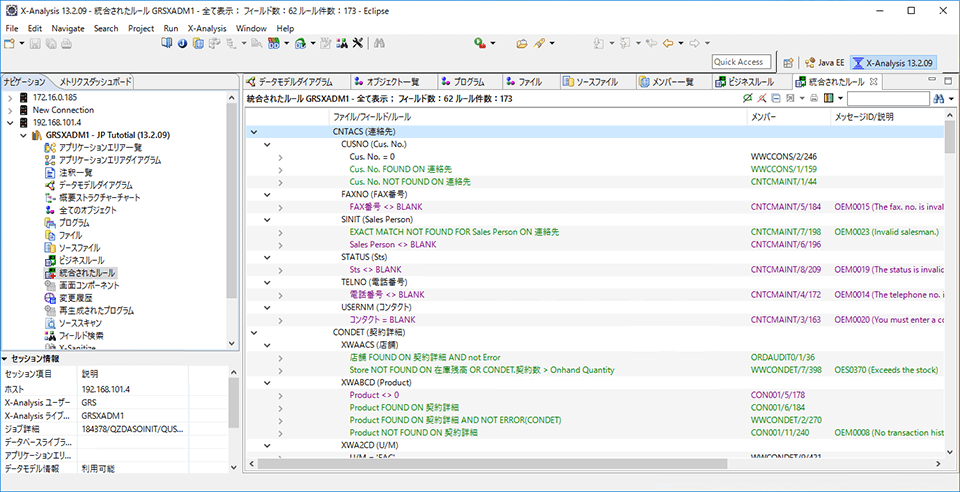Click the open folder toolbar icon
This screenshot has height=492, width=960.
pyautogui.click(x=522, y=43)
